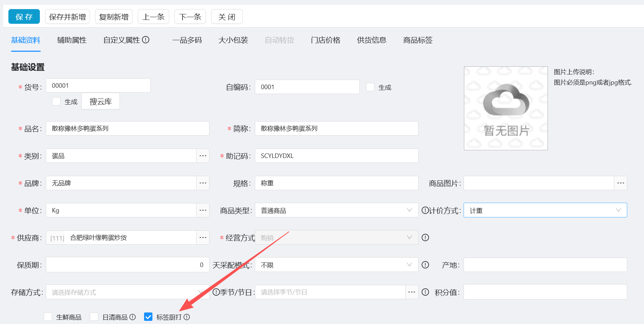
Task: Click info icon next to 自定义属性 tab
Action: coord(146,40)
